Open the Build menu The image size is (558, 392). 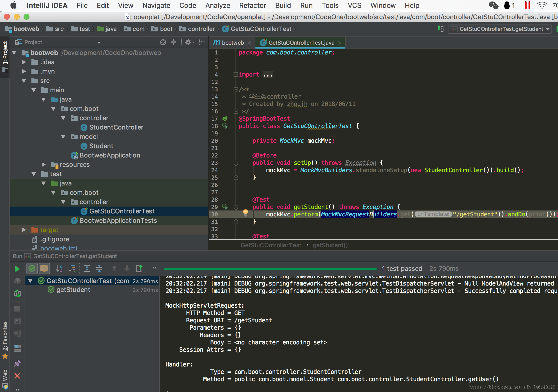(x=283, y=5)
